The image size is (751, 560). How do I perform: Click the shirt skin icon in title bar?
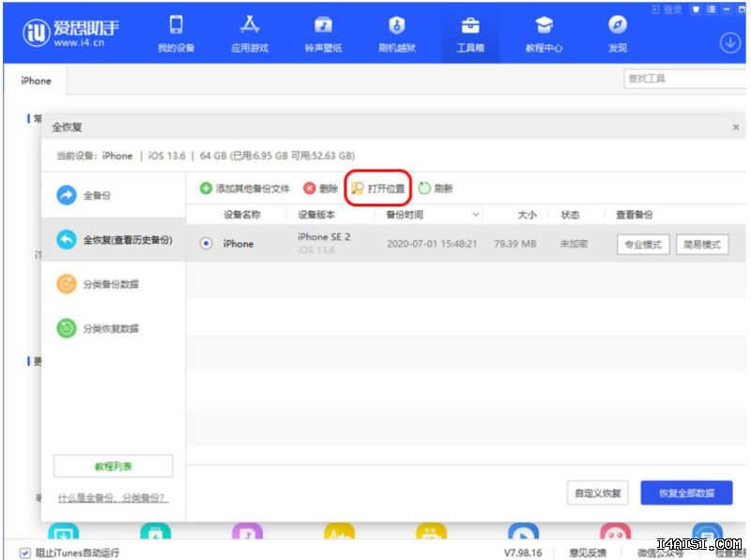coord(696,9)
